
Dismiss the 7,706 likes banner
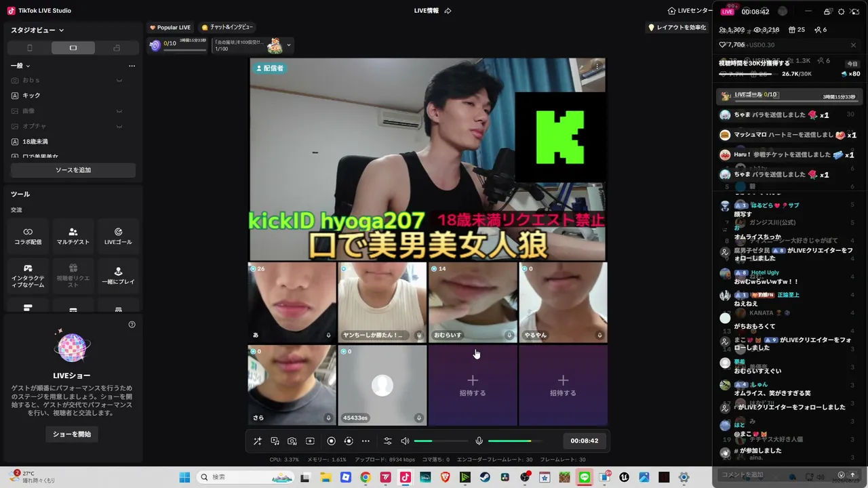(853, 45)
